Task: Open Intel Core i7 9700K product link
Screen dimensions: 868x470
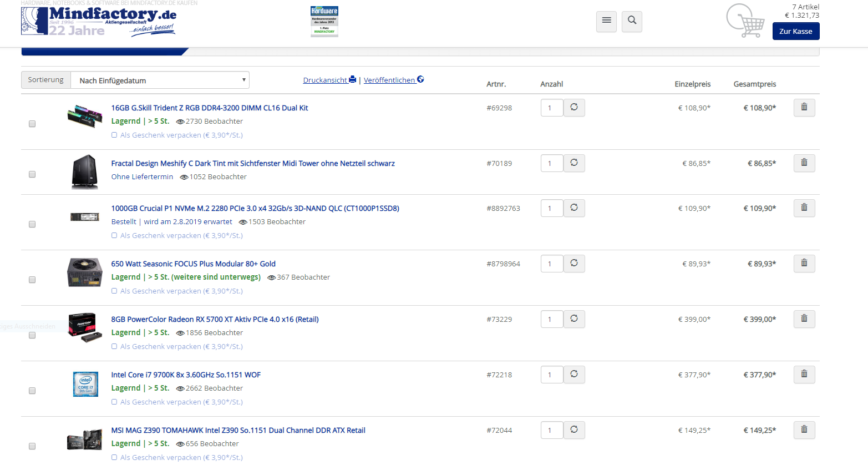Action: click(186, 375)
